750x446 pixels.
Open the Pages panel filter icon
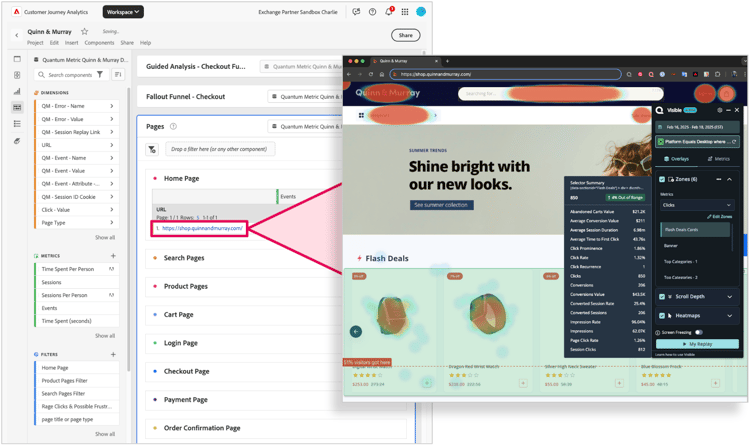pos(152,149)
